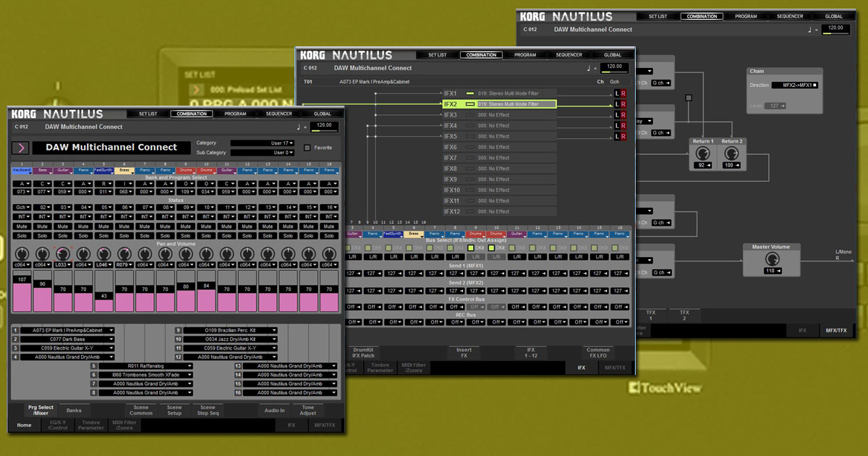The height and width of the screenshot is (456, 868).
Task: Switch to SET LIST tab in mixer window
Action: pyautogui.click(x=148, y=114)
